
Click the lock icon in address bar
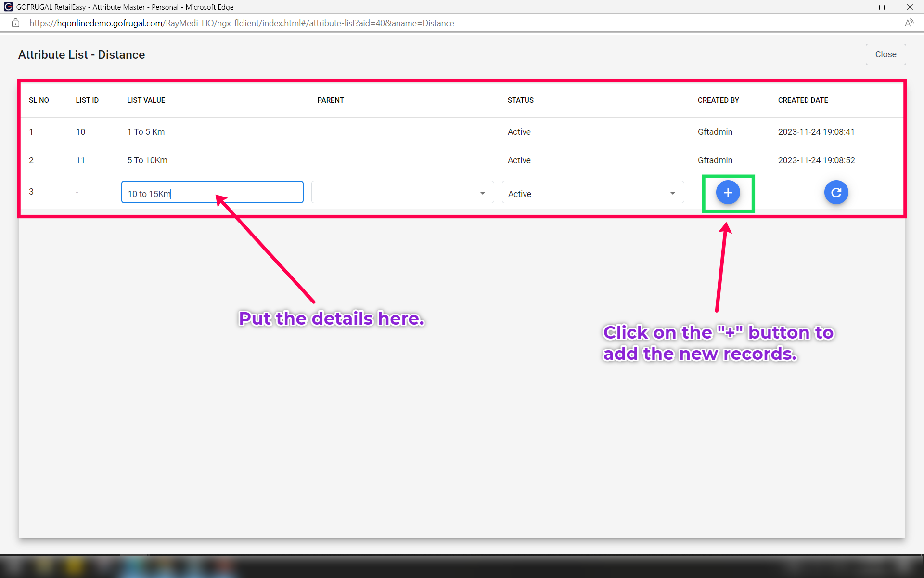15,23
